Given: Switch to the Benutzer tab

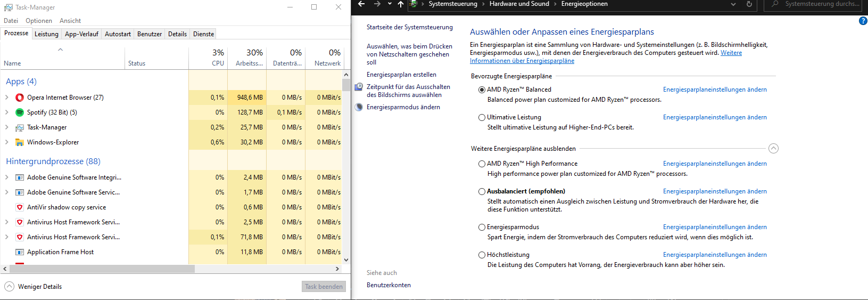Looking at the screenshot, I should pos(150,34).
